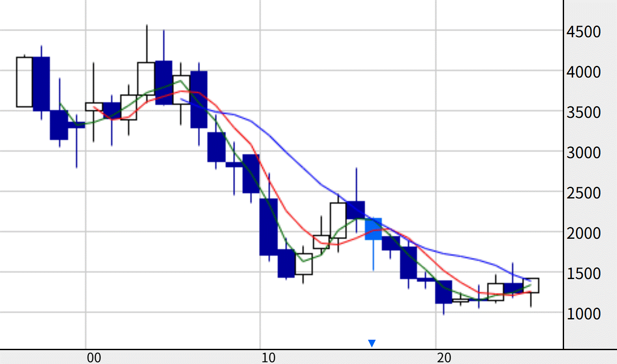Click the 2000 price axis label
Viewport: 617px width, 364px height.
click(x=584, y=234)
